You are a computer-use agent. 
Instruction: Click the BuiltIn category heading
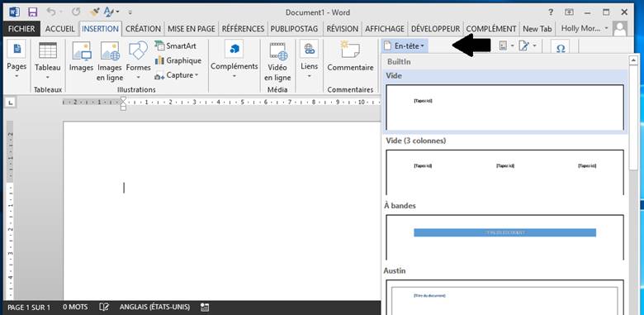[x=399, y=62]
